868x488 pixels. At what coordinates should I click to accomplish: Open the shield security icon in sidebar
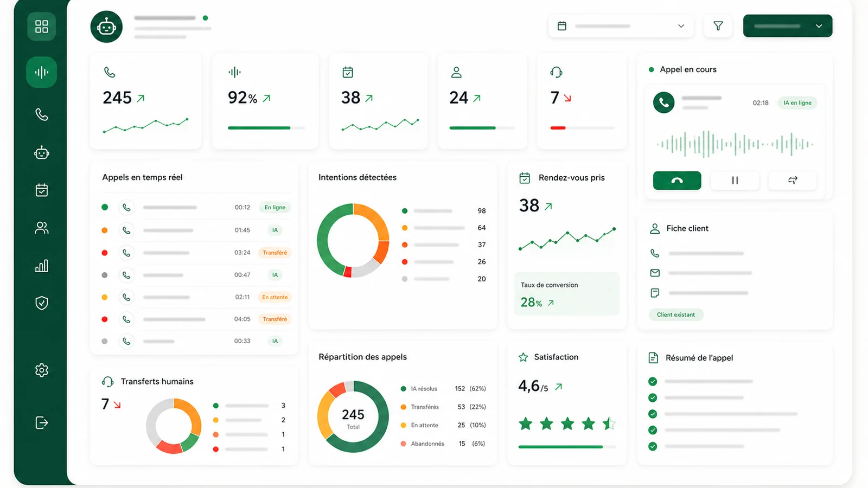[42, 303]
